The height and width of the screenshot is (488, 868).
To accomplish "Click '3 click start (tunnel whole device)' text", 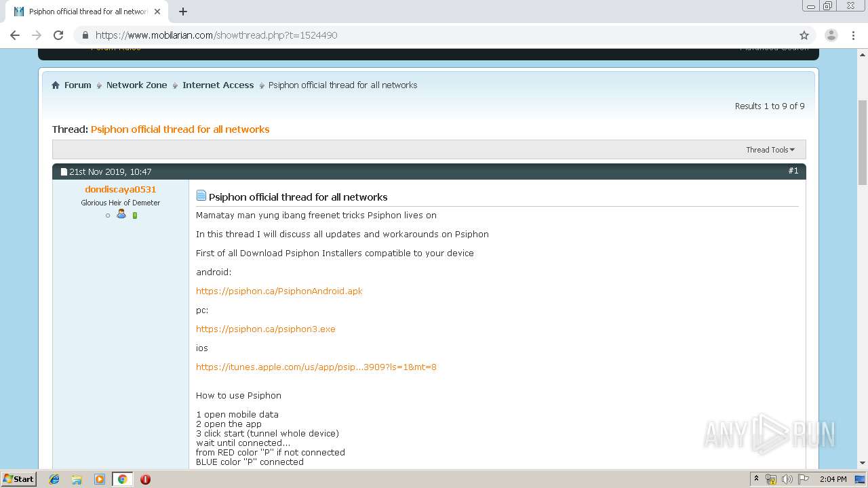I will coord(267,434).
